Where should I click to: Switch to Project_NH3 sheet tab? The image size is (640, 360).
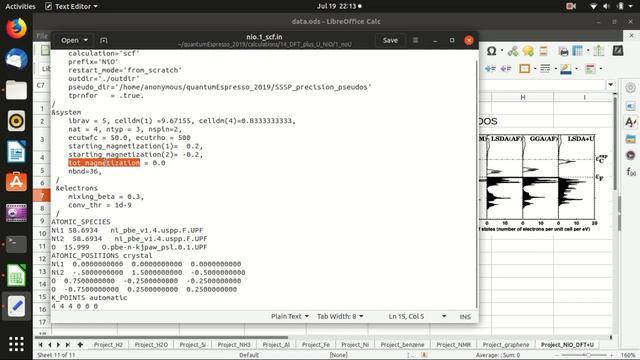point(234,344)
